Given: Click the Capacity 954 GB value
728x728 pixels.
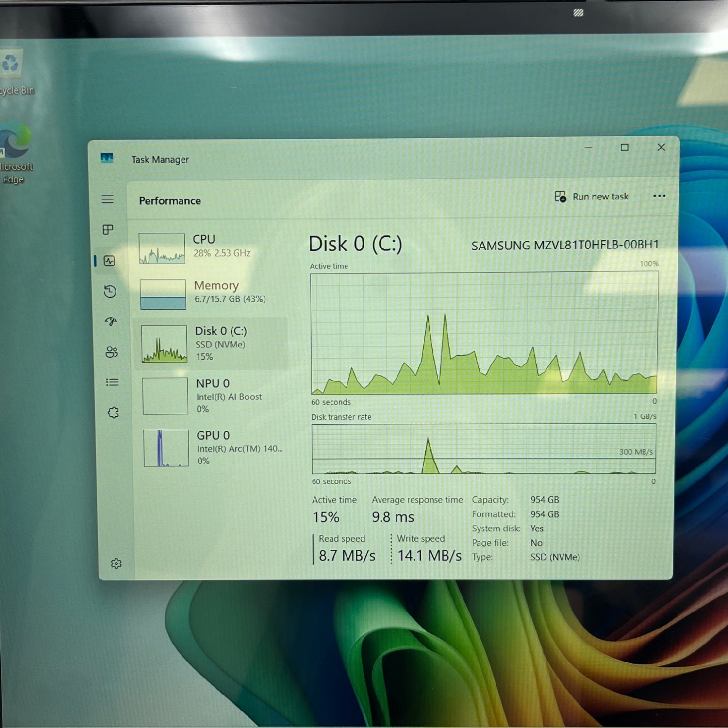Looking at the screenshot, I should [x=545, y=500].
